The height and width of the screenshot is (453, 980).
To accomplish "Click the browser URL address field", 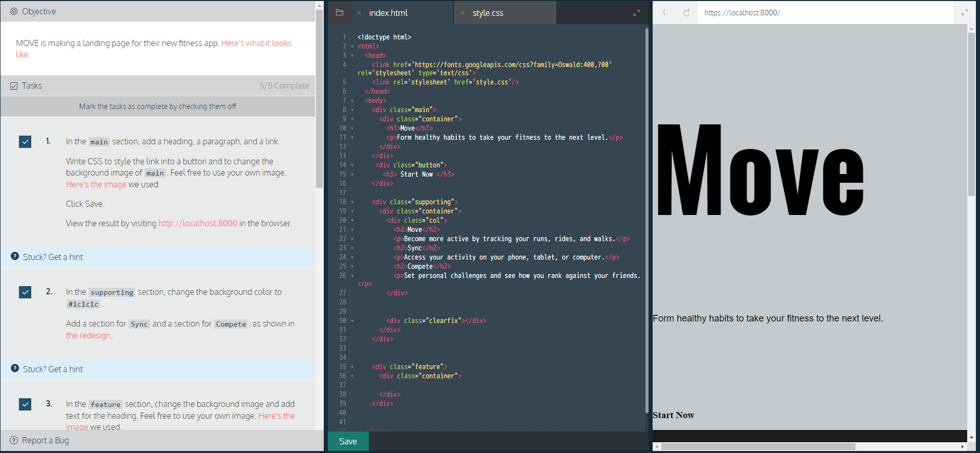I will coord(825,13).
